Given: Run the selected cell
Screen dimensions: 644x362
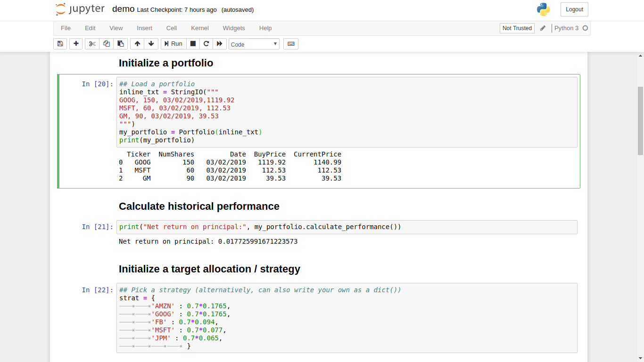Looking at the screenshot, I should tap(173, 44).
